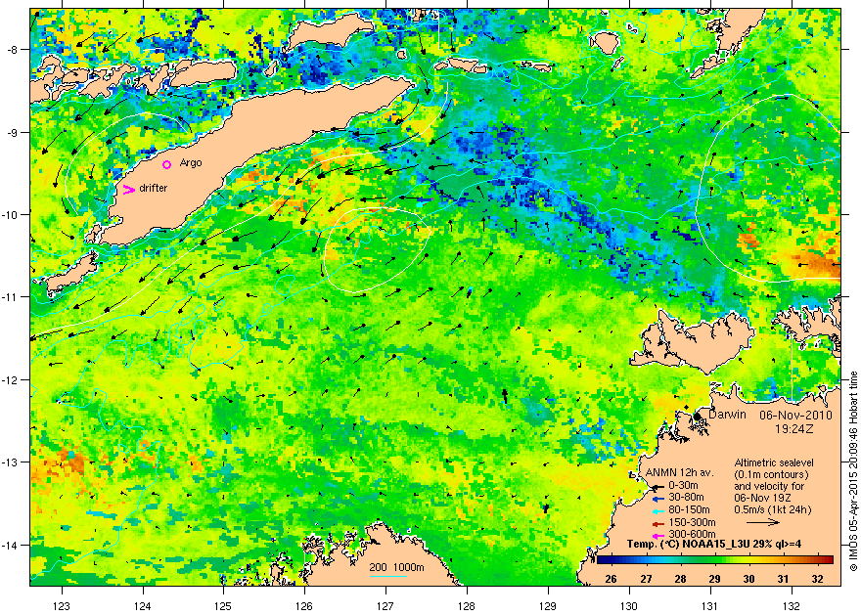Viewport: 861px width, 616px height.
Task: Click the '129' longitude axis label
Action: pos(548,606)
